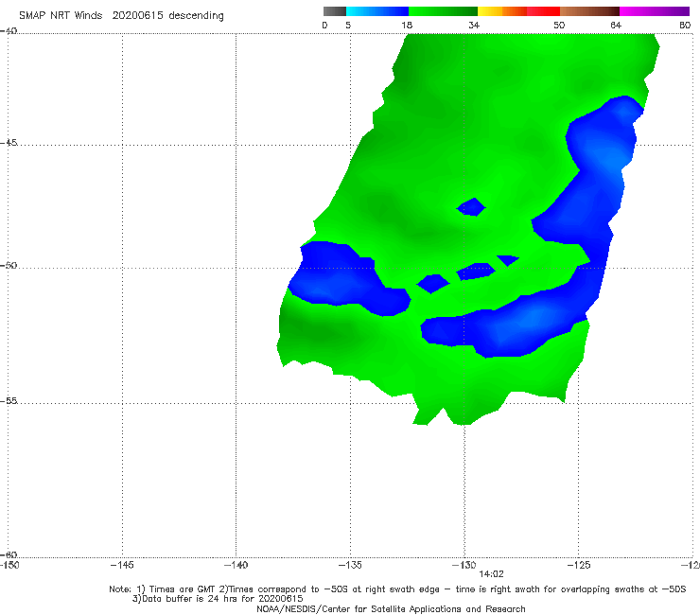The width and height of the screenshot is (700, 615).
Task: Click the magenta-purple 64-80 segment of the color bar
Action: pos(655,11)
